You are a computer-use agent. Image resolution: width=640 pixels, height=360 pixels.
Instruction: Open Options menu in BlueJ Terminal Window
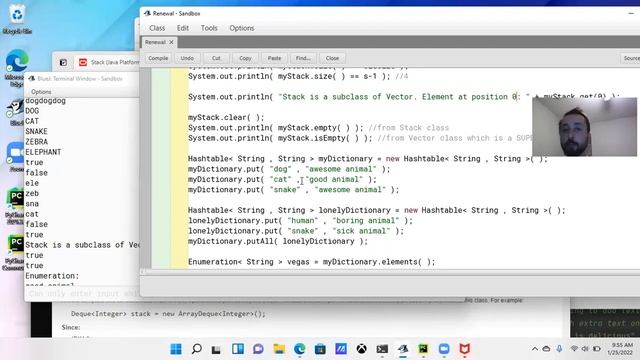(41, 92)
